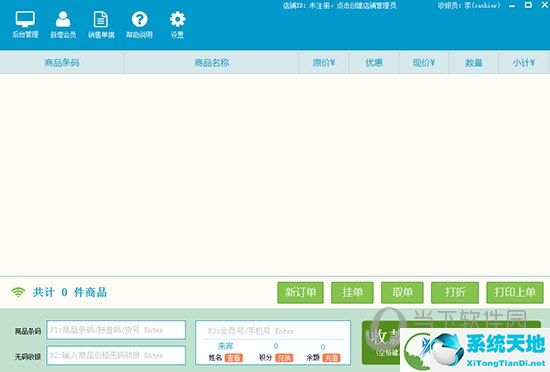Click the 优惠 column header

pos(374,63)
